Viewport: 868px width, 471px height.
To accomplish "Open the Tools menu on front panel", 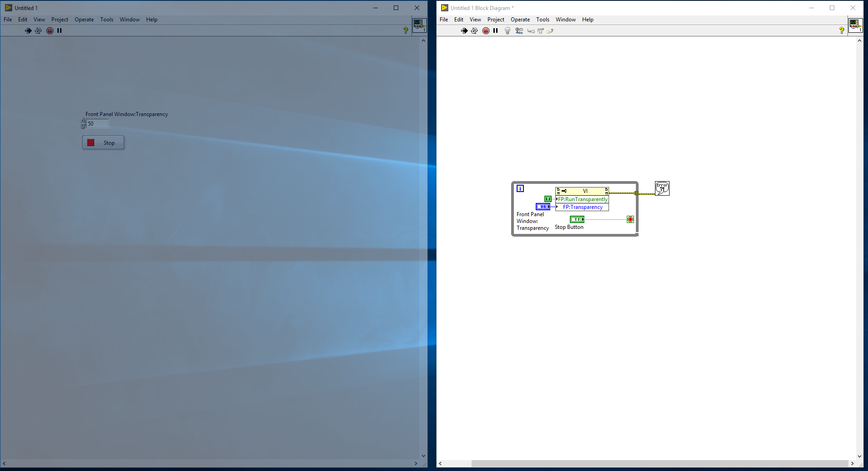I will point(107,20).
